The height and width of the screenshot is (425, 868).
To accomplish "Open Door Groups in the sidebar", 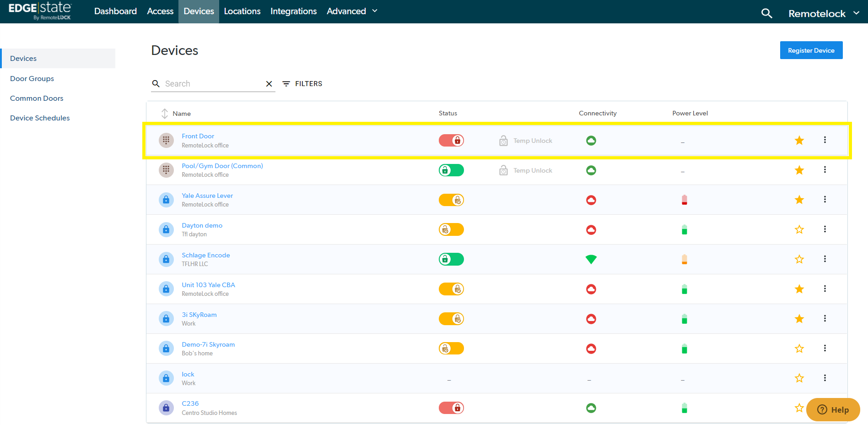I will pyautogui.click(x=32, y=79).
